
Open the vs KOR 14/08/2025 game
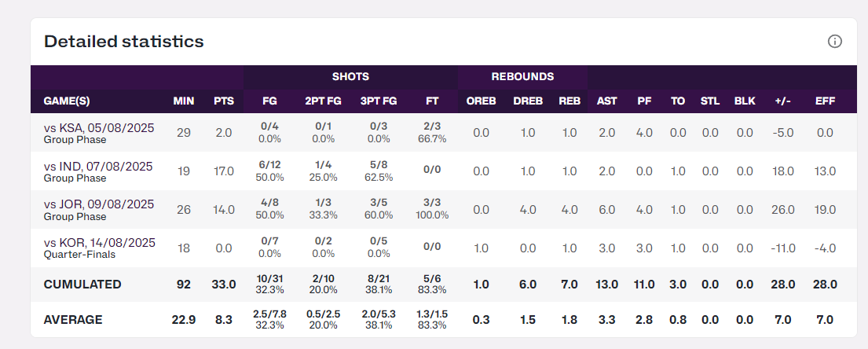pyautogui.click(x=98, y=243)
